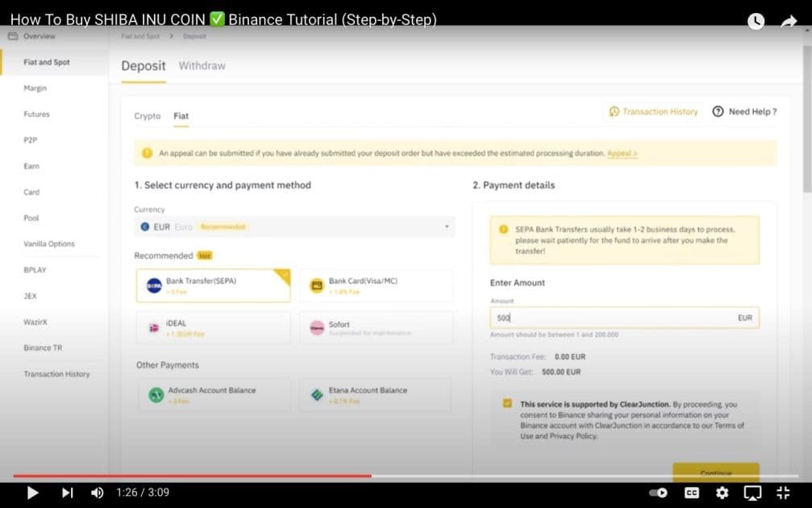The image size is (812, 508).
Task: Click Watch Later clock icon
Action: [756, 21]
